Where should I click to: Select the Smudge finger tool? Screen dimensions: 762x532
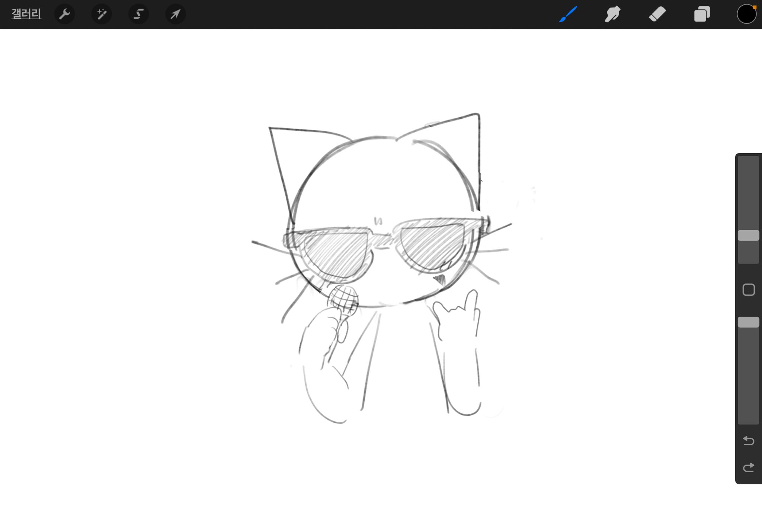click(612, 14)
